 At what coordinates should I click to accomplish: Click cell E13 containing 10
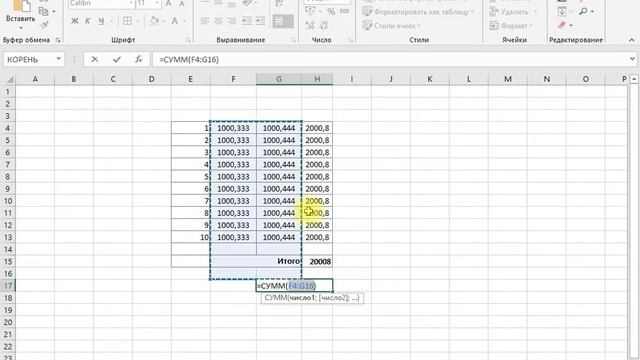(x=191, y=237)
